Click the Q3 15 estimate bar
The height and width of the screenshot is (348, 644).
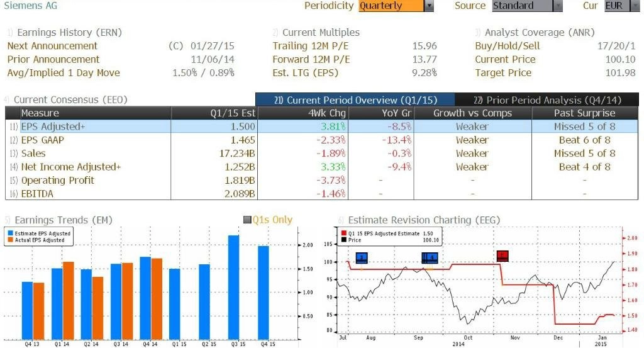[x=234, y=287]
